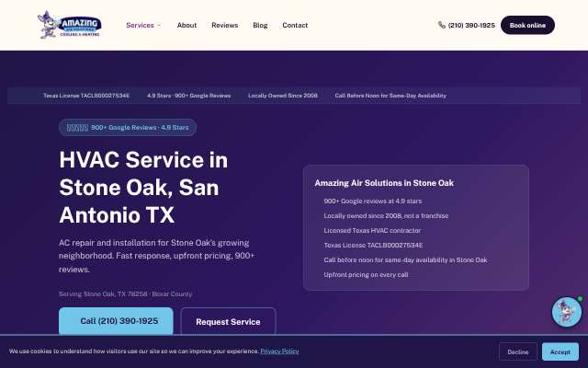This screenshot has height=368, width=588.
Task: Click 'Call Before Noon for Same-Day Availability' strip text
Action: (x=390, y=96)
